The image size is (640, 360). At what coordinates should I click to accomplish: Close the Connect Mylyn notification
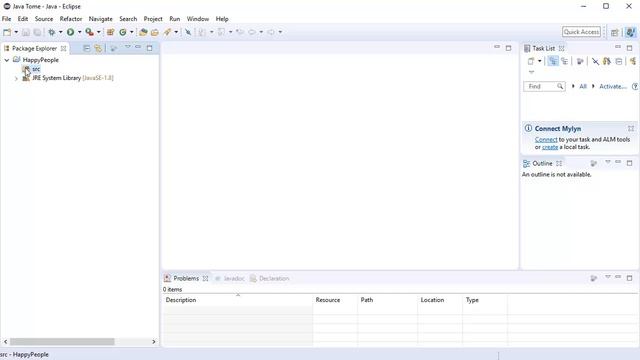coord(631,129)
